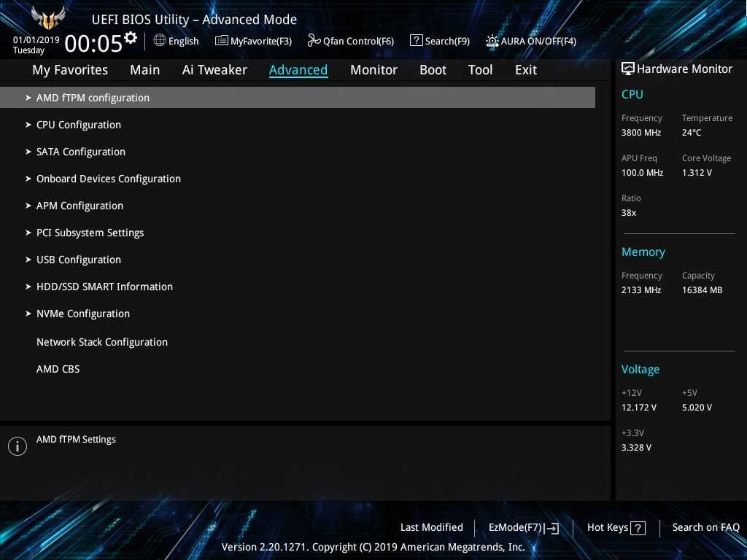Viewport: 747px width, 560px height.
Task: Open Qfan Control fan icon
Action: pos(314,41)
